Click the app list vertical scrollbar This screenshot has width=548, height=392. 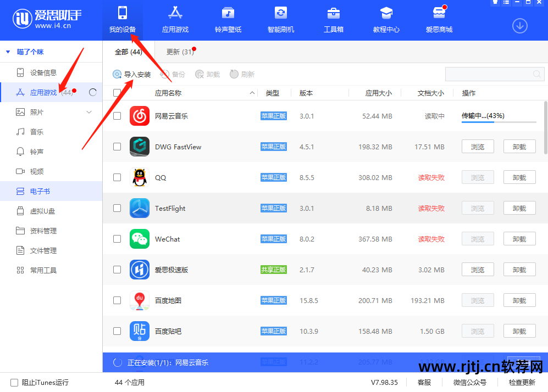pyautogui.click(x=546, y=128)
